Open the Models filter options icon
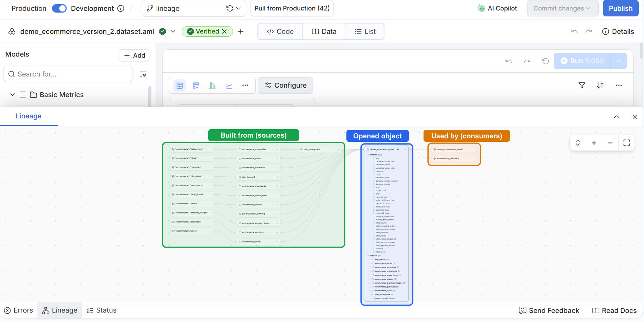Viewport: 644px width, 322px height. 143,74
